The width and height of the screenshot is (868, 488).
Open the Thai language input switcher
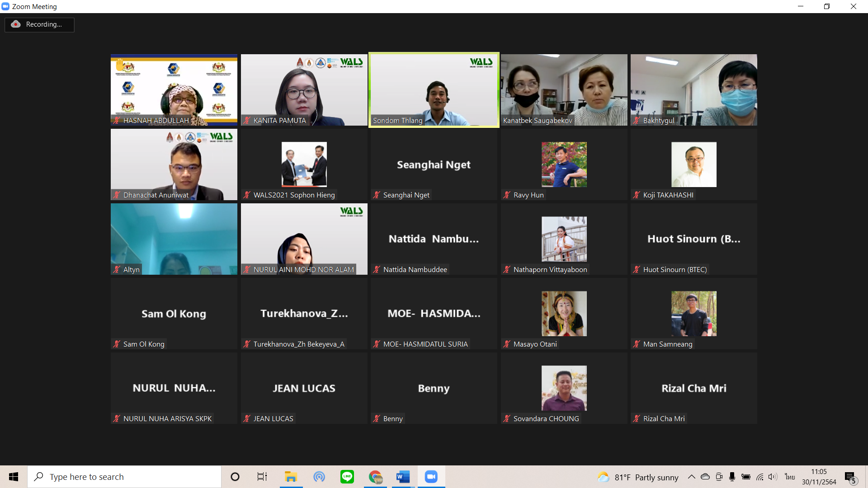point(790,477)
